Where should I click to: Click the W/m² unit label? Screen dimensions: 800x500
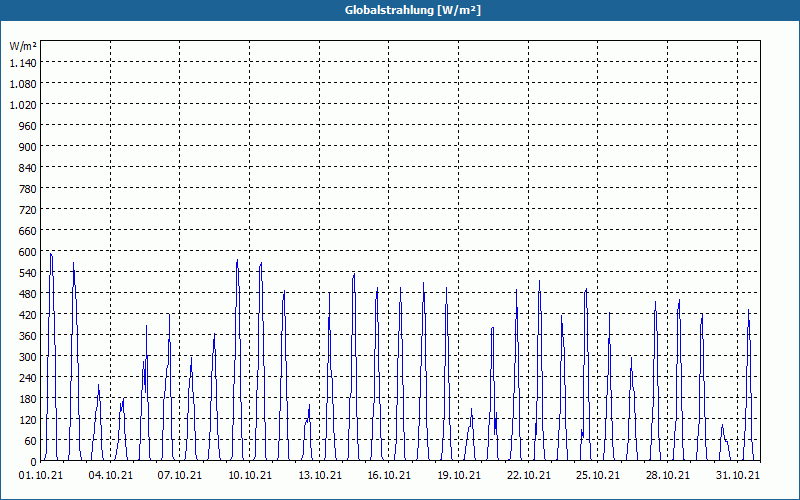pyautogui.click(x=23, y=46)
